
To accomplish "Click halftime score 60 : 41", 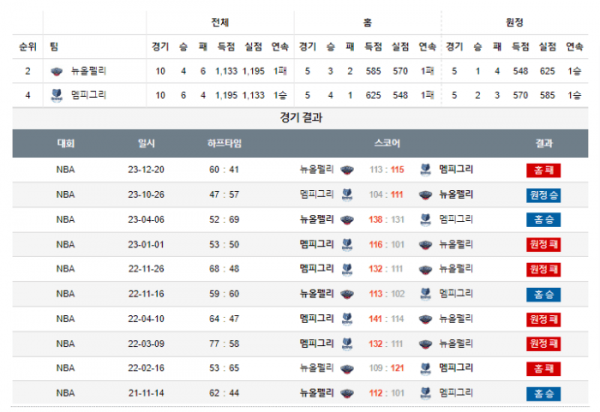I will click(x=224, y=169).
